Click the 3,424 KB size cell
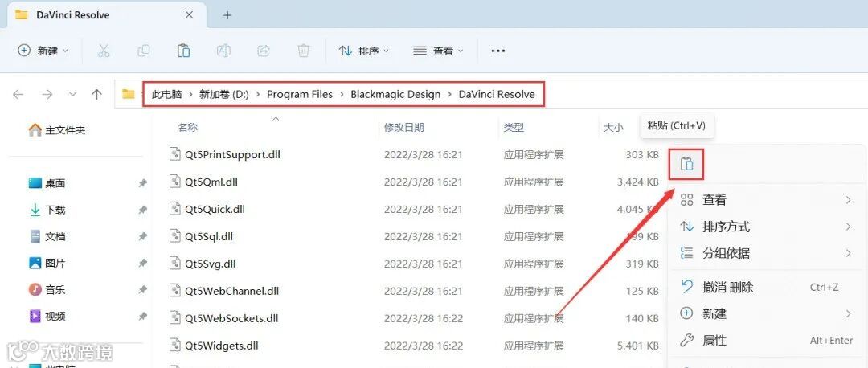The image size is (868, 368). pyautogui.click(x=638, y=182)
